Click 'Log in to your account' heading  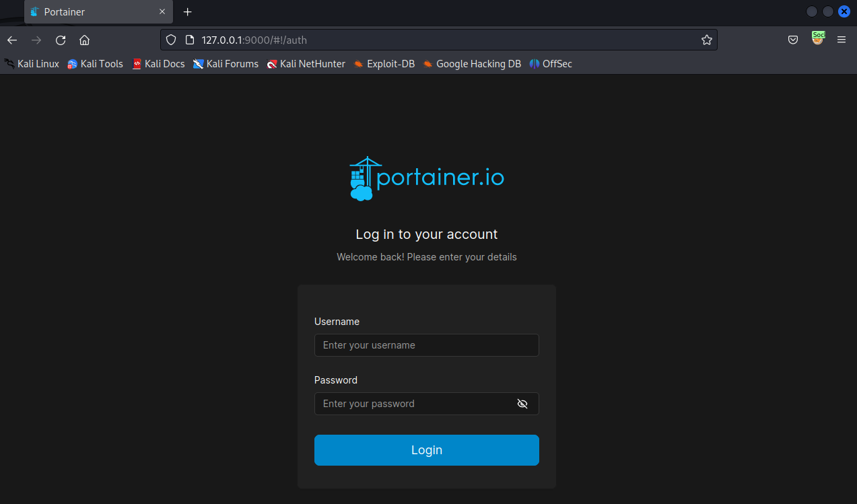tap(427, 234)
